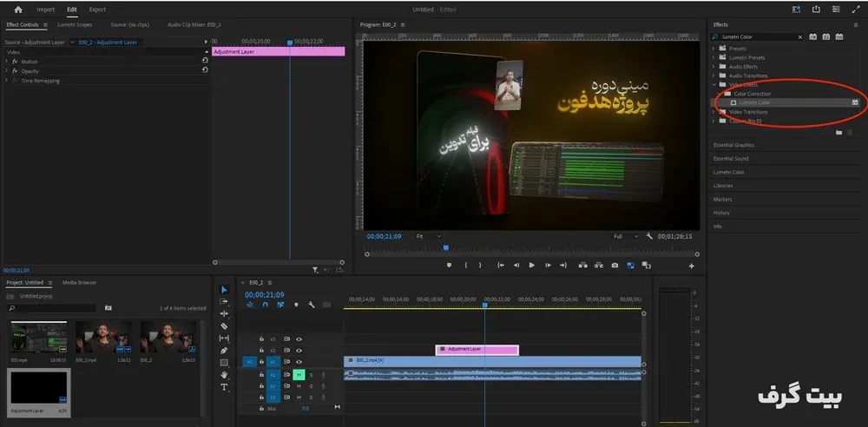The width and height of the screenshot is (868, 427).
Task: Filter YUV effects in Effects panel
Action: (839, 36)
